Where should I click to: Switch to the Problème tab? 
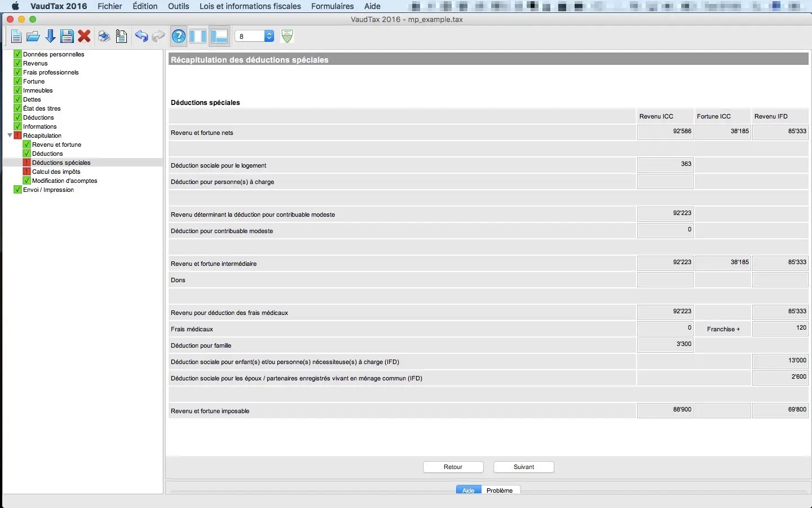(x=500, y=491)
